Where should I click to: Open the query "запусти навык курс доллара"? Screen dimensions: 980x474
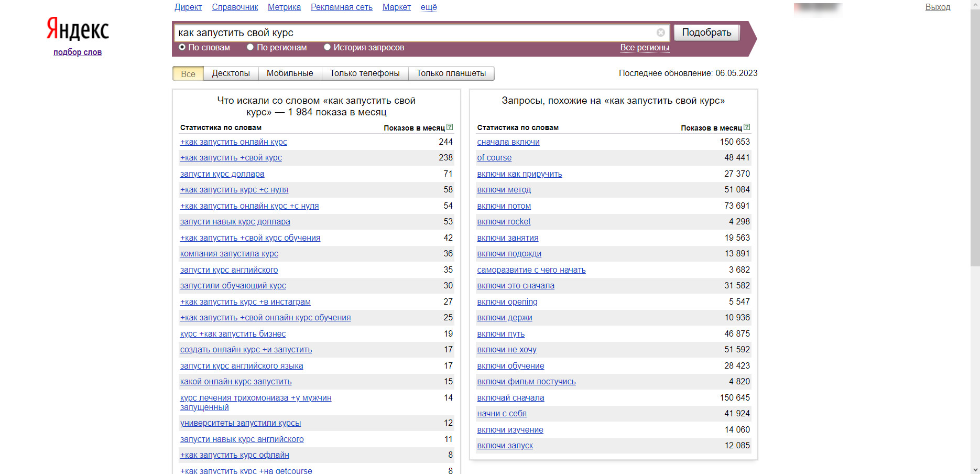[235, 222]
